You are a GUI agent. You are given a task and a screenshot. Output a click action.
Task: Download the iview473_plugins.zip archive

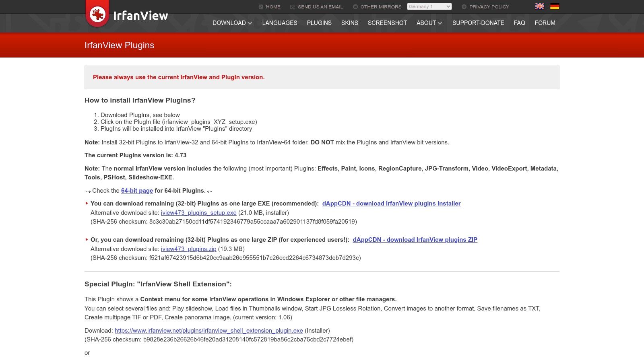[189, 249]
